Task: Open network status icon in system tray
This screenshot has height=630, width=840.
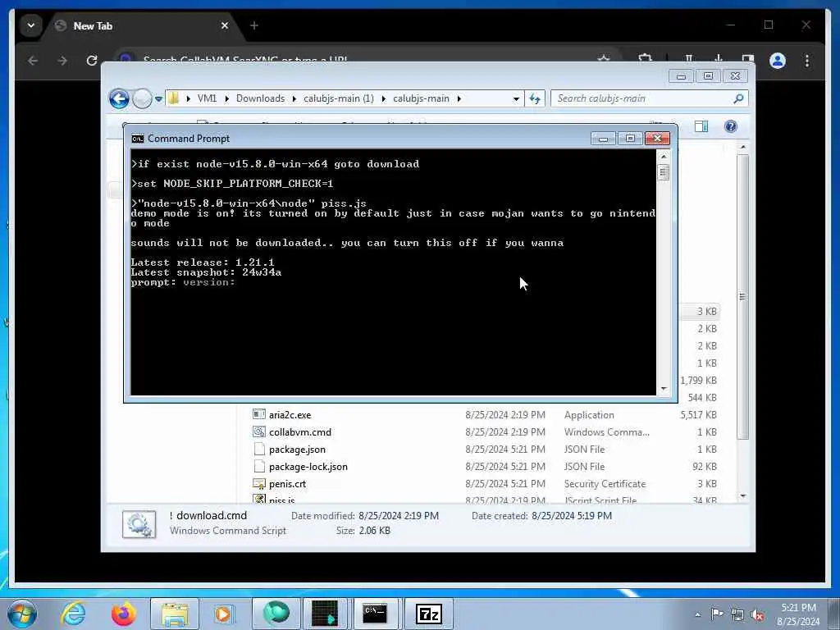Action: pyautogui.click(x=737, y=614)
